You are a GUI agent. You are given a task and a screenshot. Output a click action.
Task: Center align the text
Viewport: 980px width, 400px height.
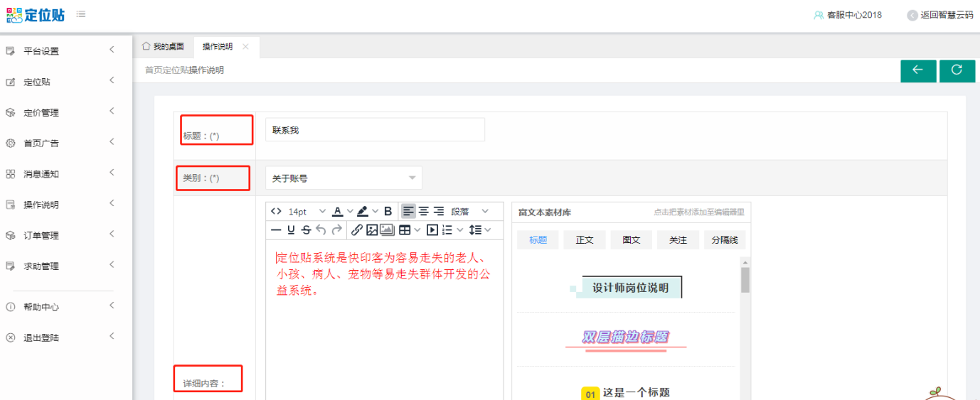[423, 212]
